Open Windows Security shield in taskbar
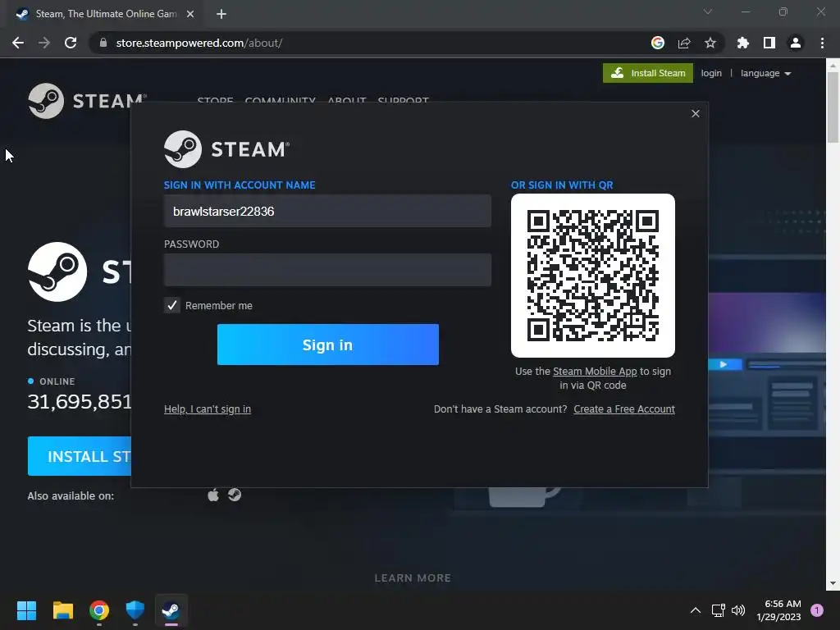 [x=135, y=610]
